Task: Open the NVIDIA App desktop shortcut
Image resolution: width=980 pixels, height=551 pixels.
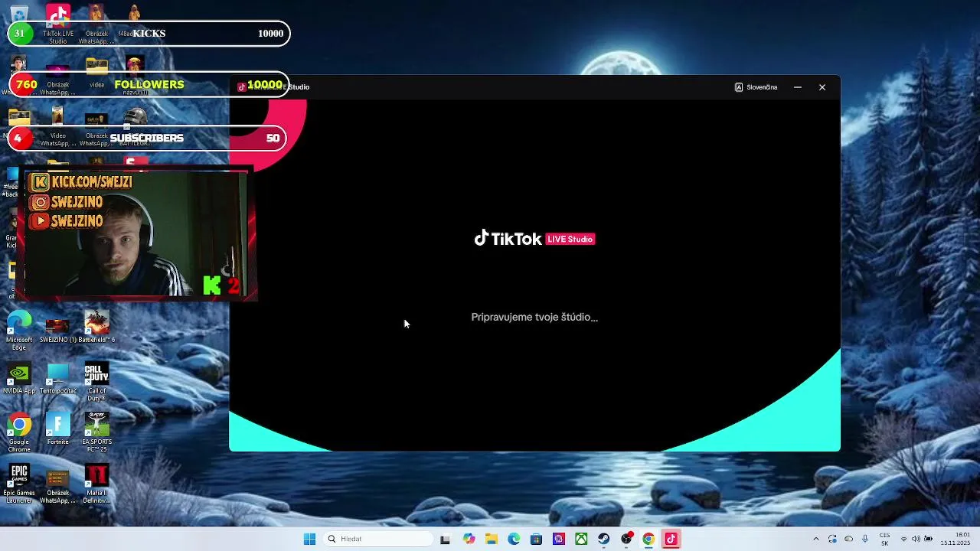Action: point(19,378)
